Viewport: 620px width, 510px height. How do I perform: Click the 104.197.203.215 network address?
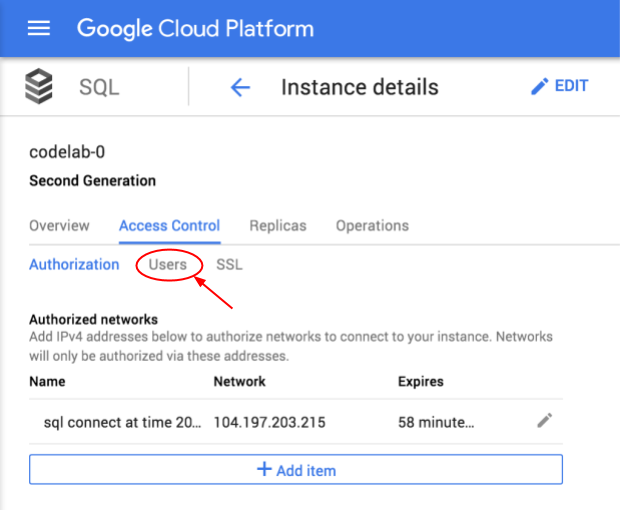270,422
